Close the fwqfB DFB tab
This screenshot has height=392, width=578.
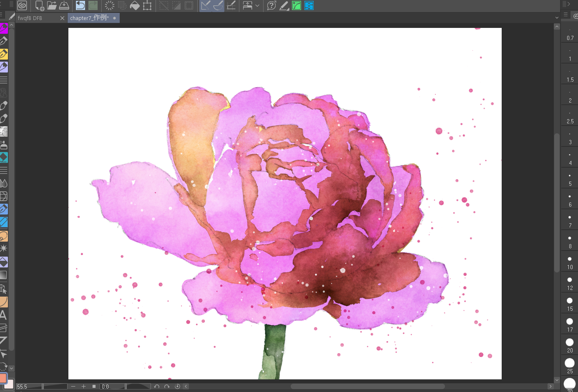coord(63,18)
